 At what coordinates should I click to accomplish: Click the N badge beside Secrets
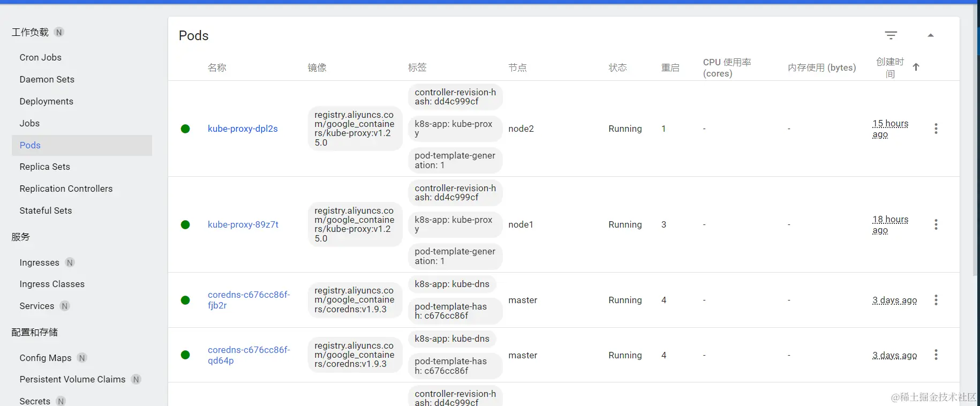(61, 401)
